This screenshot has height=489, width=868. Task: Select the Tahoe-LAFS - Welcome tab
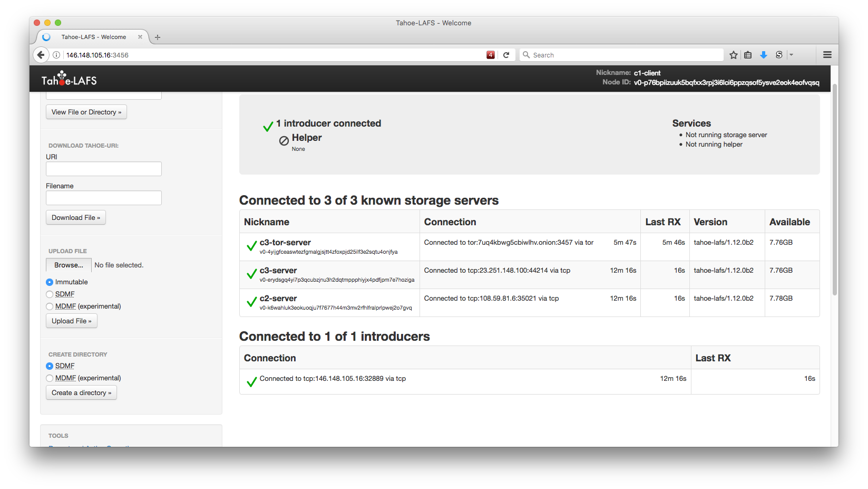coord(93,37)
